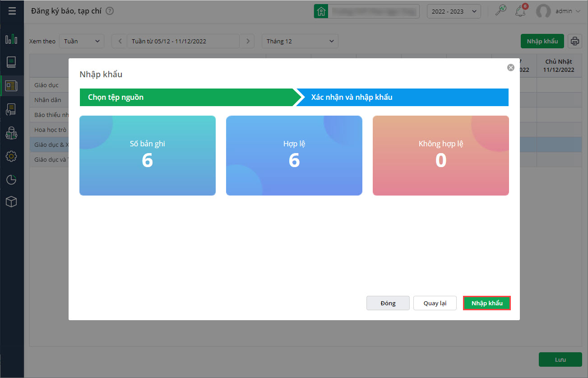Click the Đóng button in dialog

point(388,303)
